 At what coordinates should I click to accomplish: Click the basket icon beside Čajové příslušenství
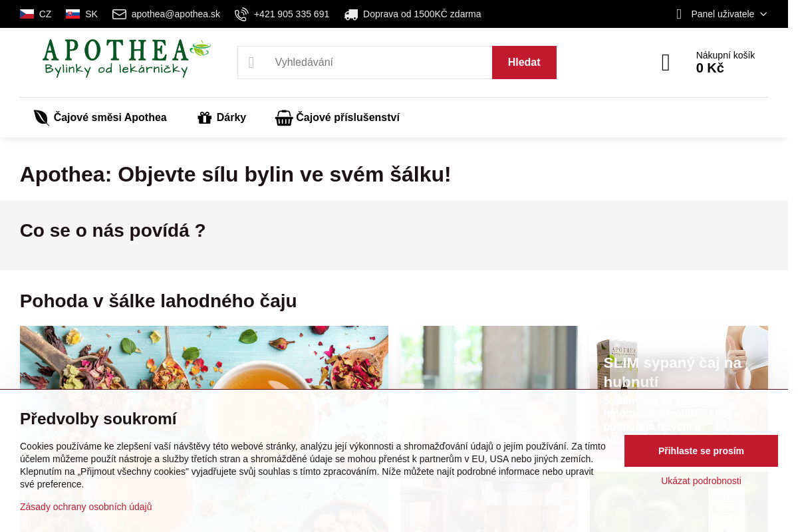[284, 118]
